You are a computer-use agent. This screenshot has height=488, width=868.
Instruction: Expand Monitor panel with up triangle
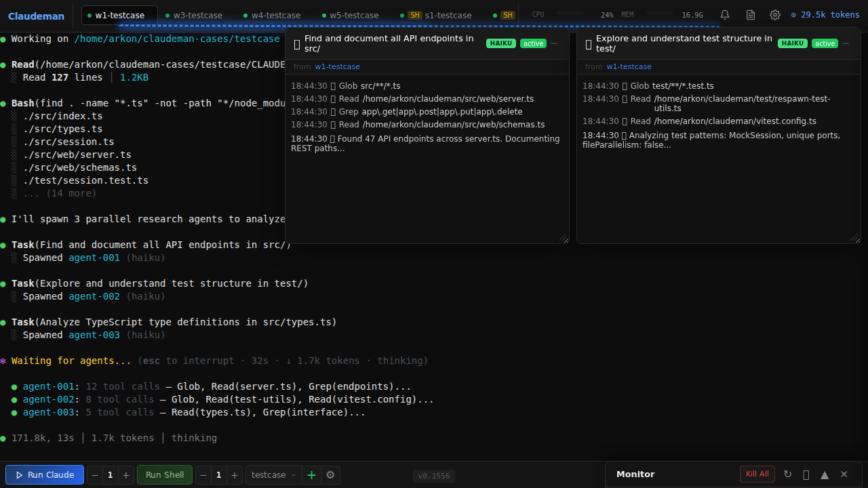[x=825, y=474]
